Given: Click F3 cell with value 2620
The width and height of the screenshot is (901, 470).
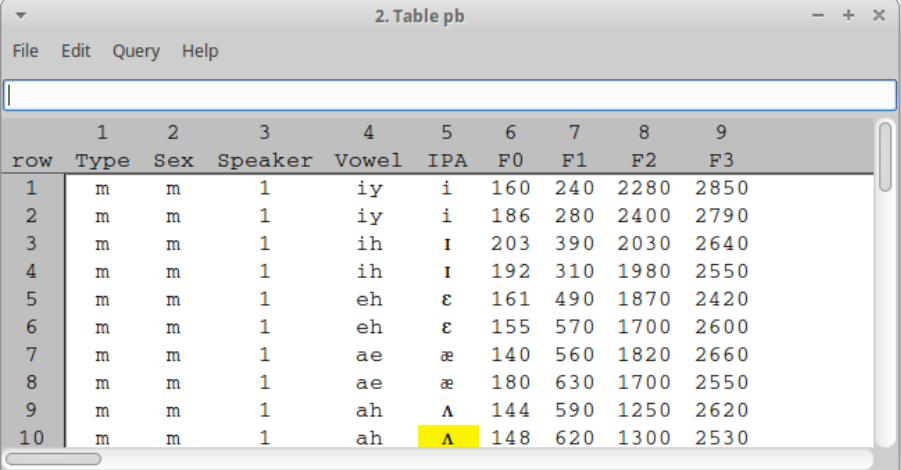Looking at the screenshot, I should point(721,410).
